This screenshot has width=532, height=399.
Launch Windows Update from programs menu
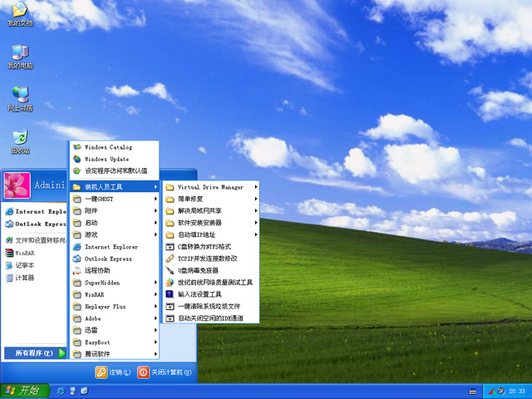coord(115,159)
